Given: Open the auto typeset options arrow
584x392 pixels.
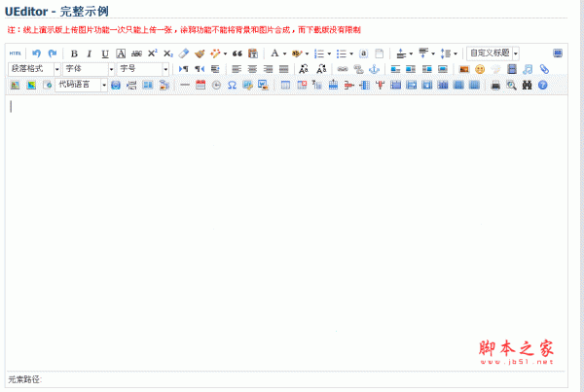Looking at the screenshot, I should (225, 53).
